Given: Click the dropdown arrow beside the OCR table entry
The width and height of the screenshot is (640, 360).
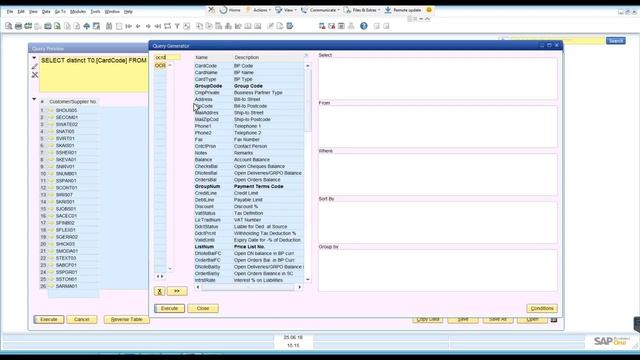Looking at the screenshot, I should (x=170, y=65).
